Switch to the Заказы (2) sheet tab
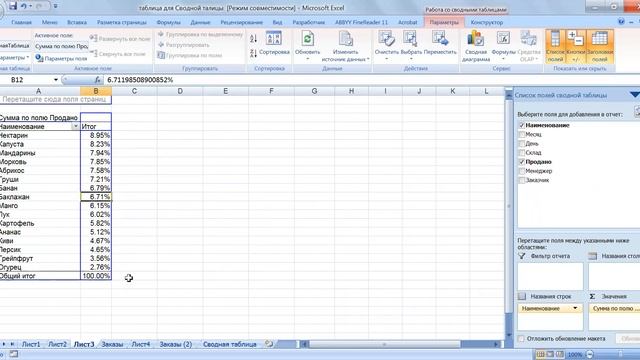640x360 pixels. pos(176,344)
